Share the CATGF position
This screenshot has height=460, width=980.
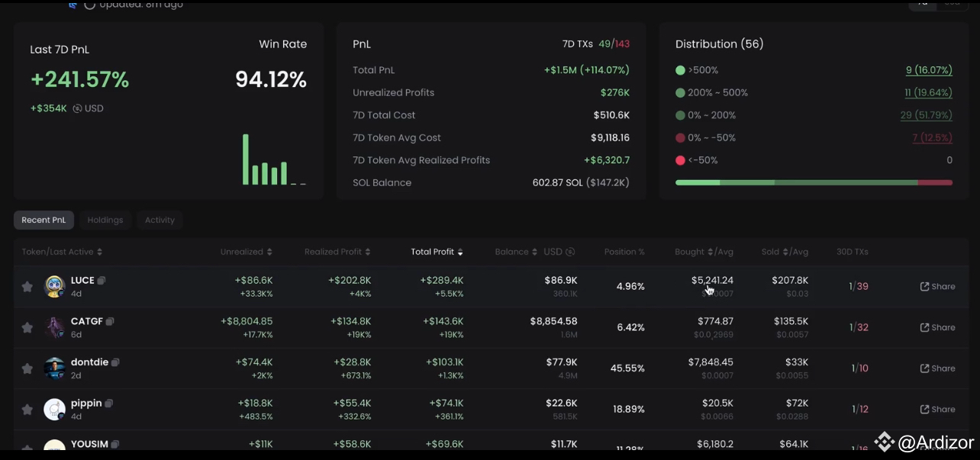pyautogui.click(x=937, y=327)
